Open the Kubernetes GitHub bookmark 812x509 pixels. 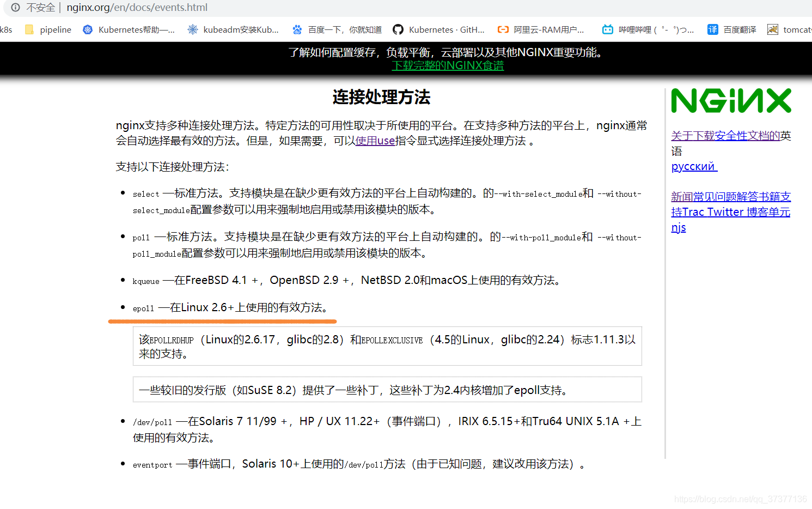tap(439, 29)
